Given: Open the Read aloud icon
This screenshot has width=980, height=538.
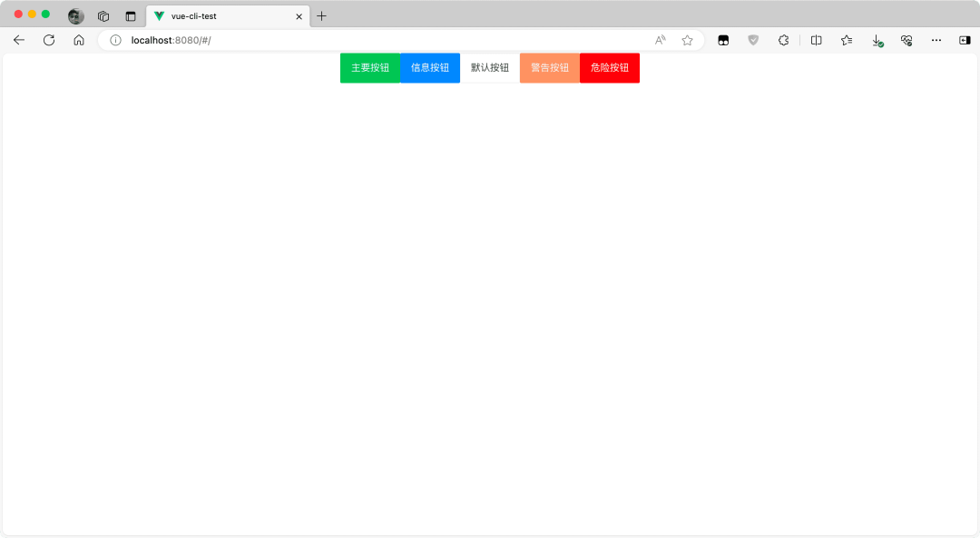Looking at the screenshot, I should click(660, 40).
